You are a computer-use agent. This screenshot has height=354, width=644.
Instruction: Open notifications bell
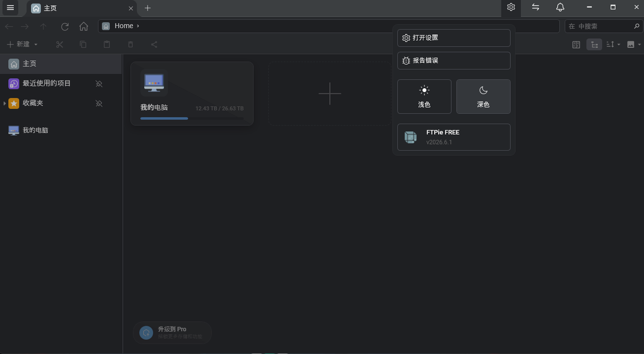click(560, 8)
